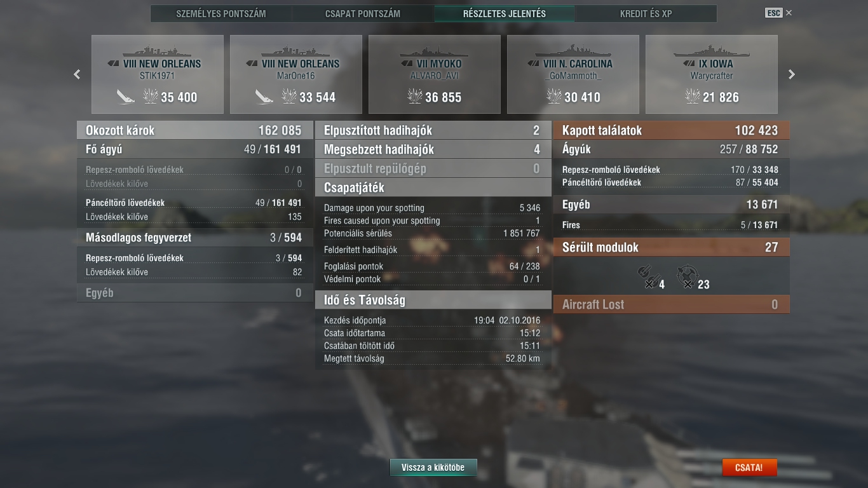
Task: Click the damage icon on the Myoko card
Action: (415, 97)
